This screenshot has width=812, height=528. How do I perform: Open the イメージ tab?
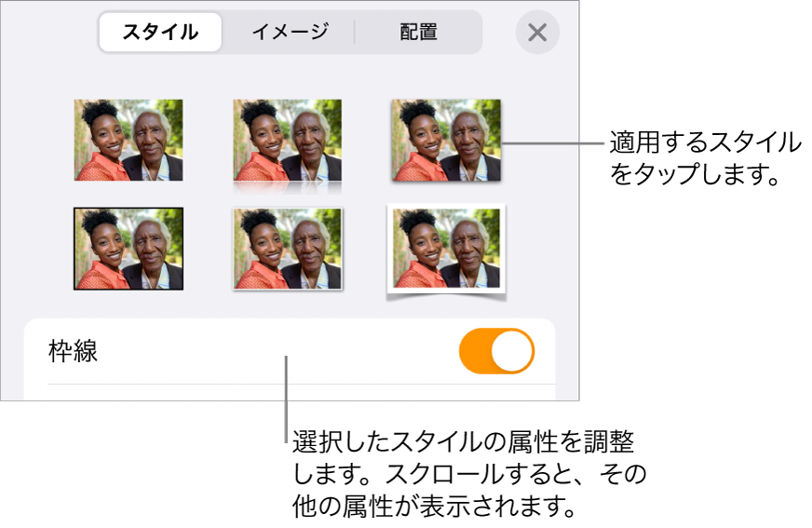click(x=289, y=32)
